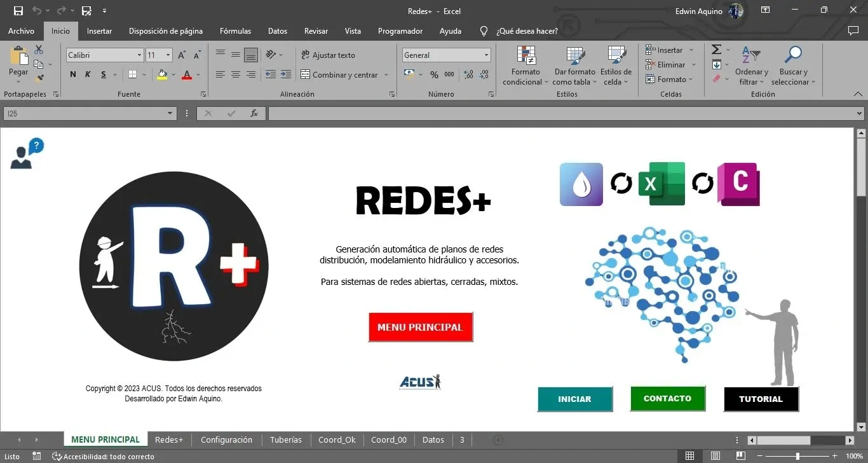This screenshot has height=463, width=868.
Task: Toggle Ajustar texto wrap text
Action: [x=328, y=55]
